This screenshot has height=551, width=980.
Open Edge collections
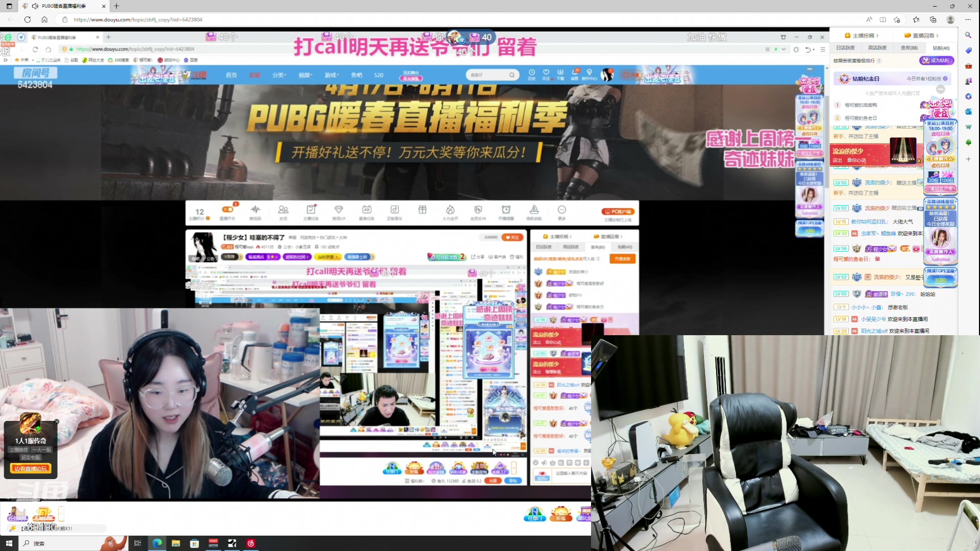click(933, 19)
